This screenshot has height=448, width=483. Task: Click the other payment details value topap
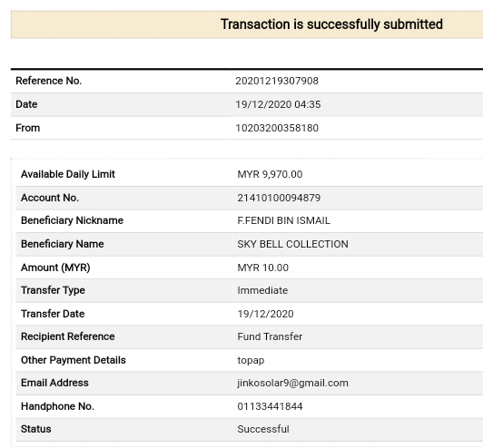tap(251, 360)
